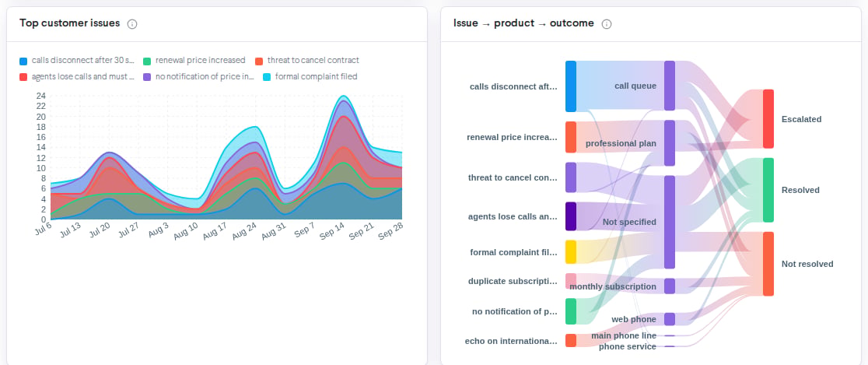Click the 'main phone line' product label

coord(624,335)
